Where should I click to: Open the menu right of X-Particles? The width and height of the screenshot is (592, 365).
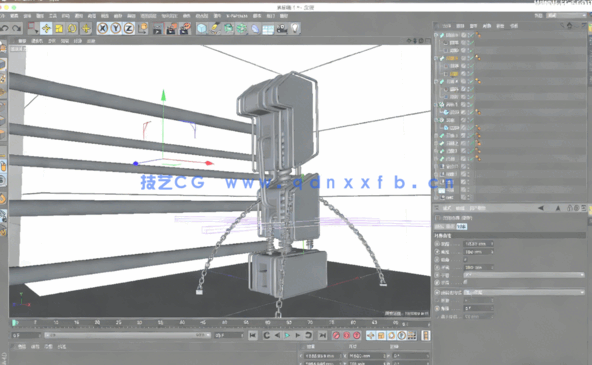[x=257, y=16]
